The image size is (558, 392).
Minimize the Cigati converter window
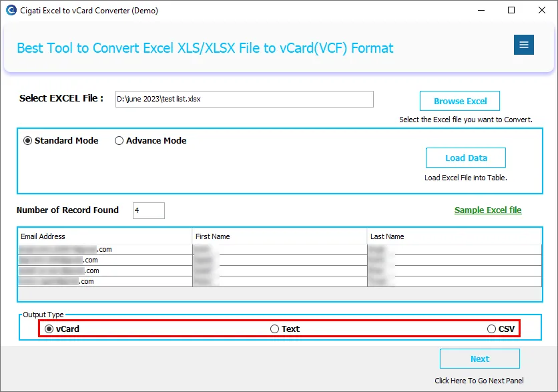pos(481,10)
